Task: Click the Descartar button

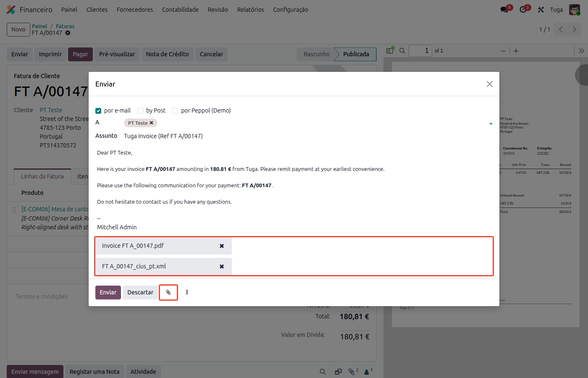Action: pyautogui.click(x=140, y=292)
